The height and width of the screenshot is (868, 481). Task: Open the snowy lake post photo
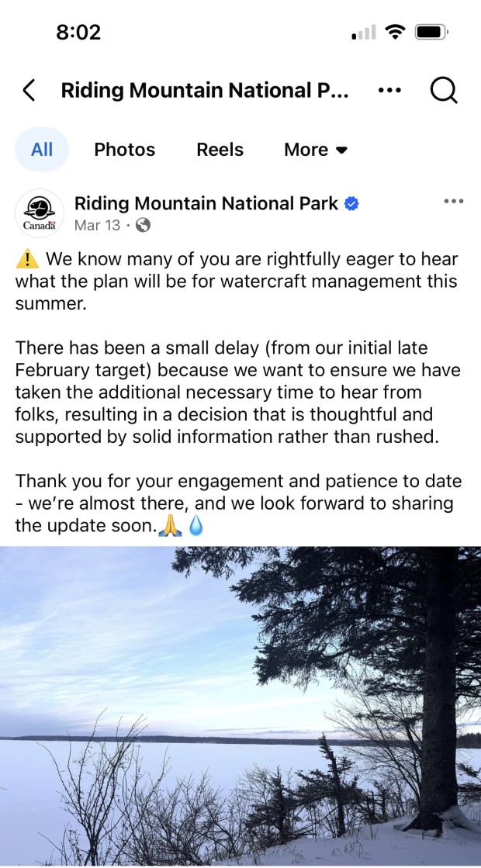point(240,706)
